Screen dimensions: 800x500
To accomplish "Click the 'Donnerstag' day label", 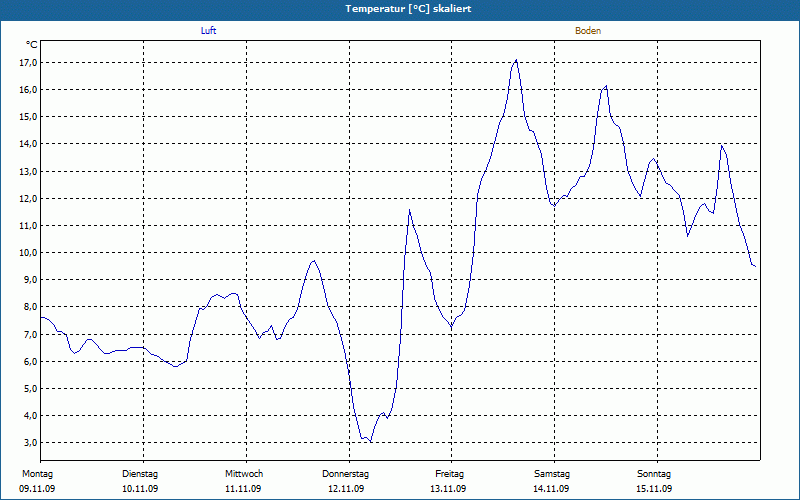I will [345, 474].
